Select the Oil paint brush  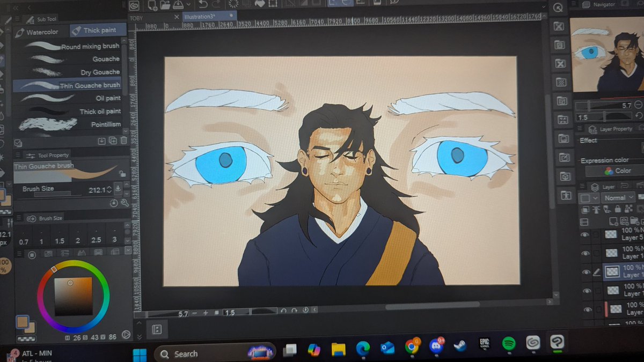tap(67, 98)
